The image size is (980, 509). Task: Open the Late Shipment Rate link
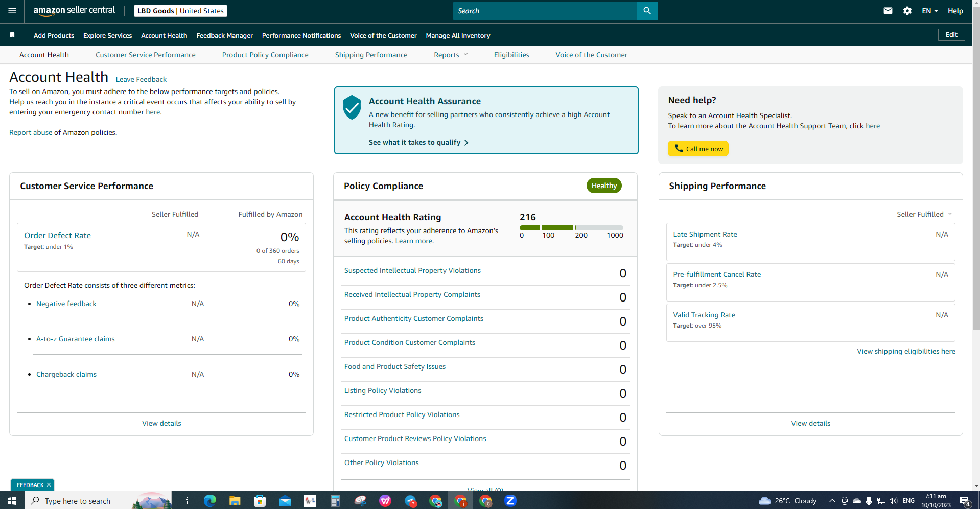point(705,234)
